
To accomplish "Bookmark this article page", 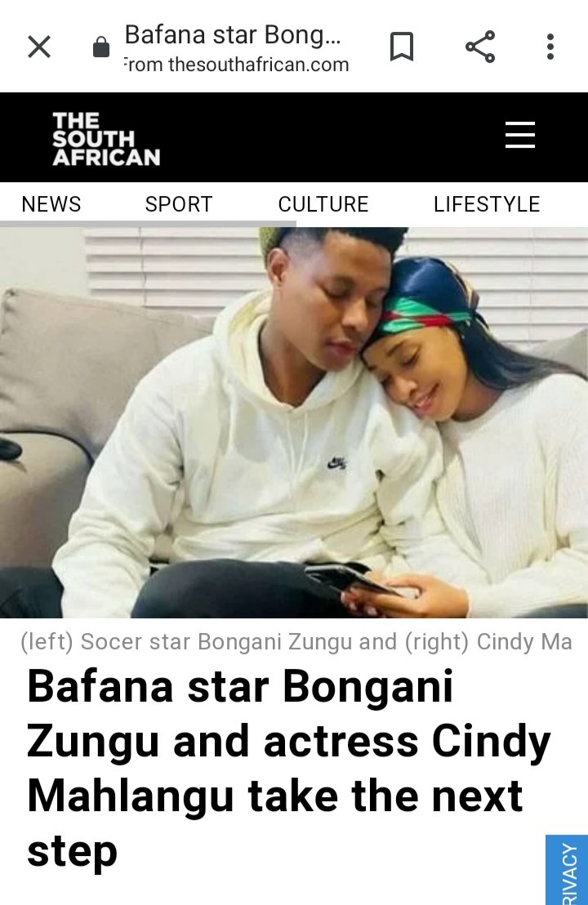I will coord(402,47).
